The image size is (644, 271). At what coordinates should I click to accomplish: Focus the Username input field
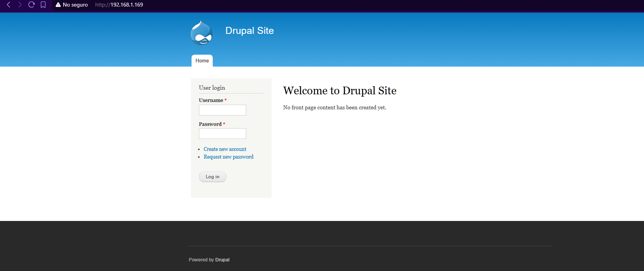coord(222,110)
